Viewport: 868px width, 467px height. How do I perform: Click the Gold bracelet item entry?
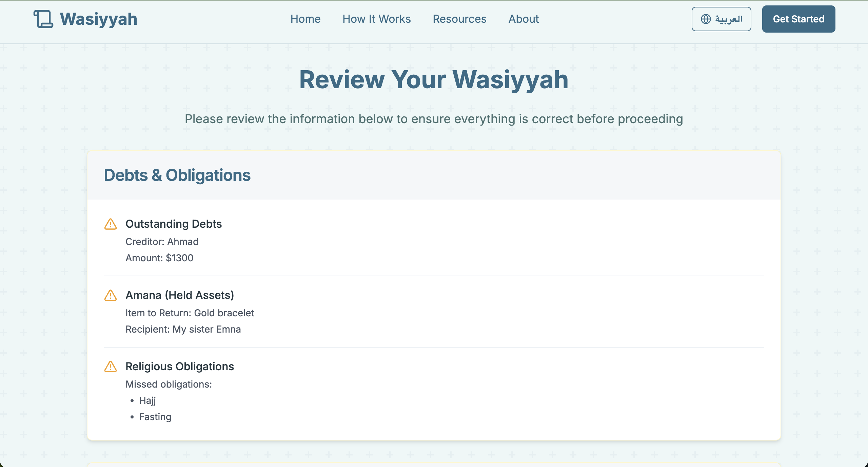190,313
